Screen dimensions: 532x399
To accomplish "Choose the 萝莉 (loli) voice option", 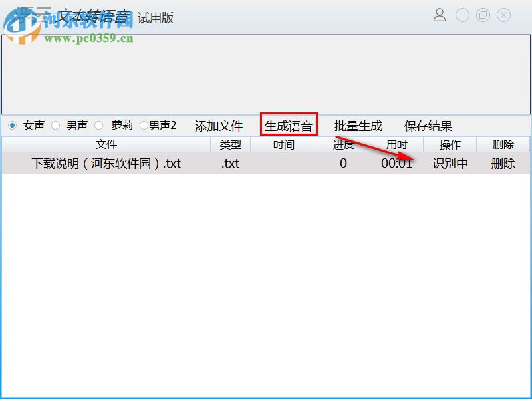I will pyautogui.click(x=98, y=125).
